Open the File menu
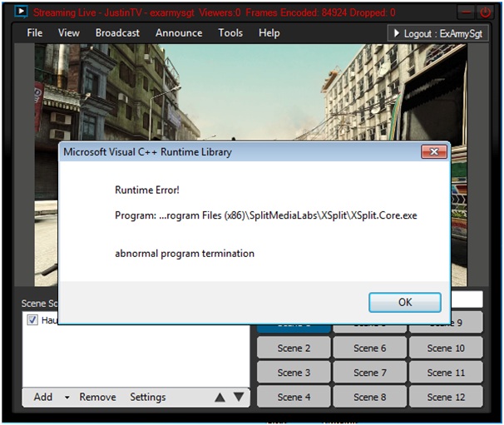504x425 pixels. pos(35,33)
